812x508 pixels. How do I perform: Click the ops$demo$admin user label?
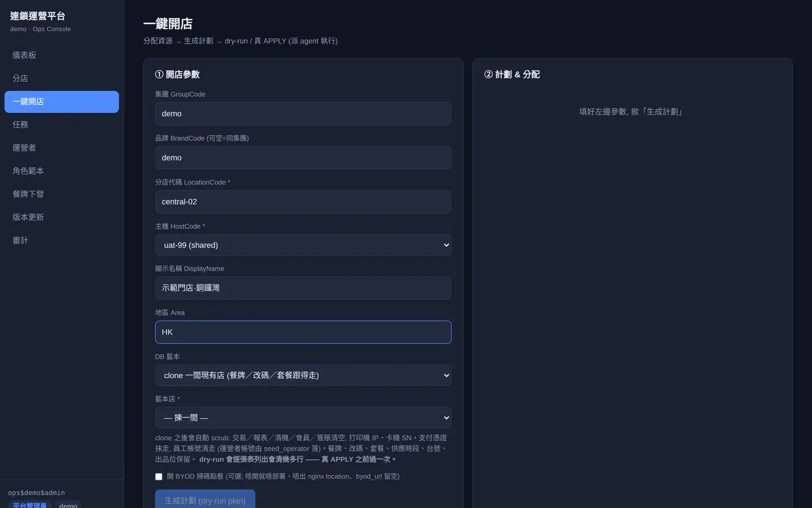37,493
